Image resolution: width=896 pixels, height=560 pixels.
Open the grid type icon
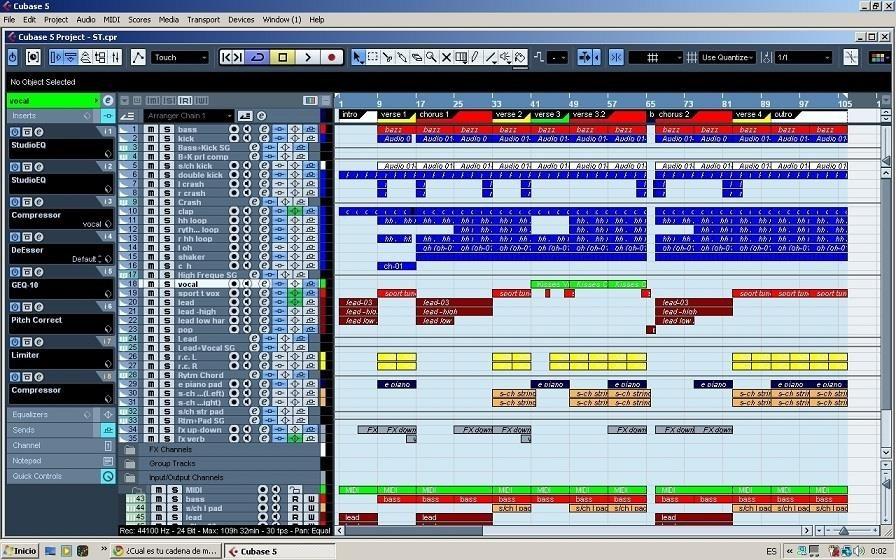click(653, 57)
